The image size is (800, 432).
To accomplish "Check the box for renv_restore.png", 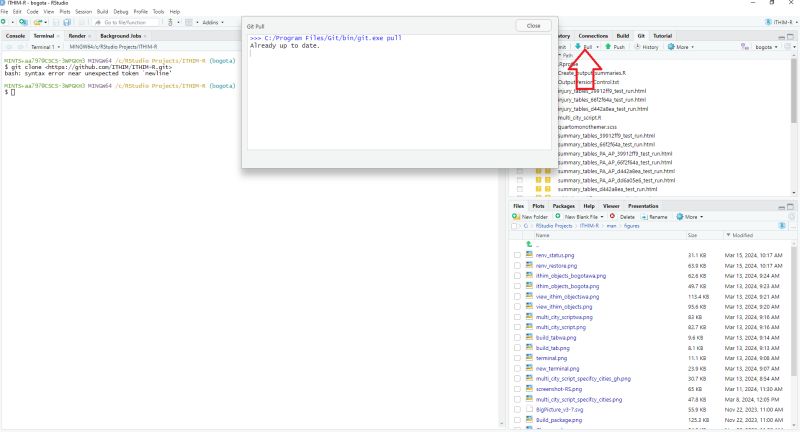I will click(517, 265).
